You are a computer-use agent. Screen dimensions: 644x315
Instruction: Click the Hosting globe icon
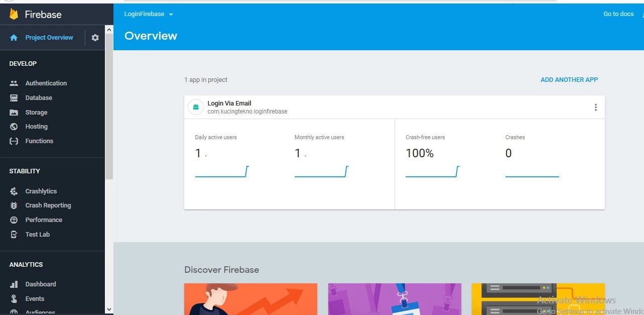[x=14, y=127]
